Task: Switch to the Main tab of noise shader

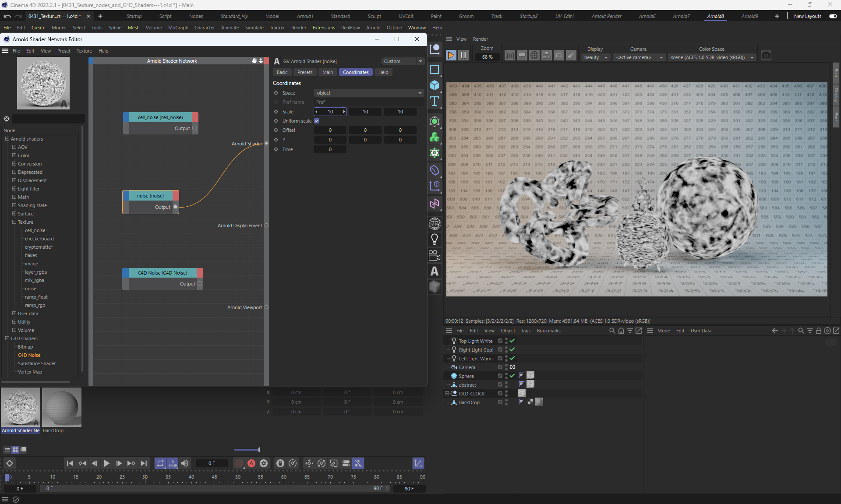Action: click(x=327, y=72)
